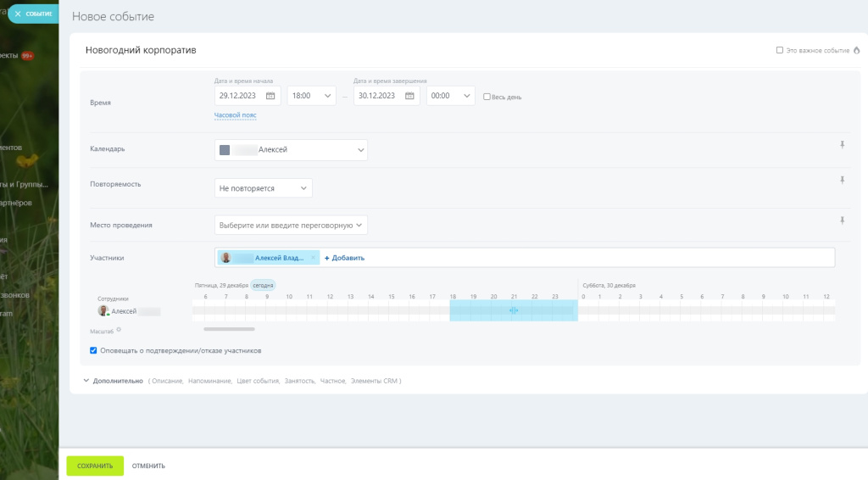This screenshot has height=480, width=868.
Task: Click the Новогодний корпоратив event title field
Action: [339, 51]
